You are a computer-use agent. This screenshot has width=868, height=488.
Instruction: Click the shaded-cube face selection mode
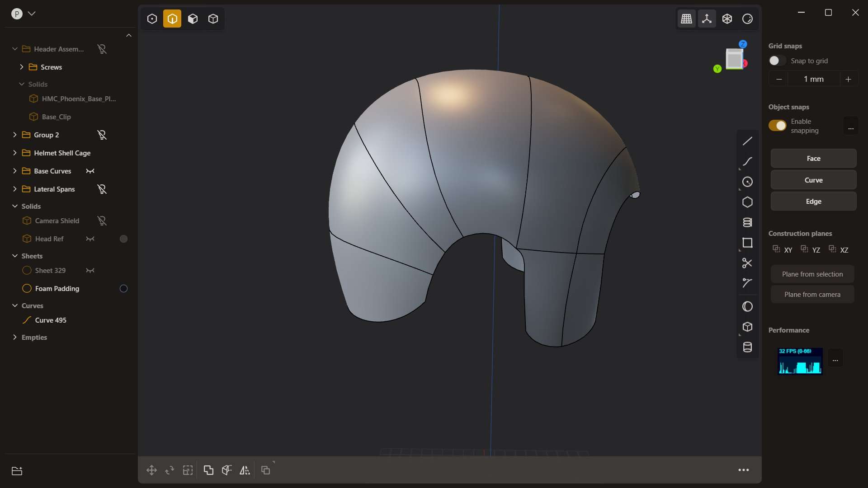[193, 19]
